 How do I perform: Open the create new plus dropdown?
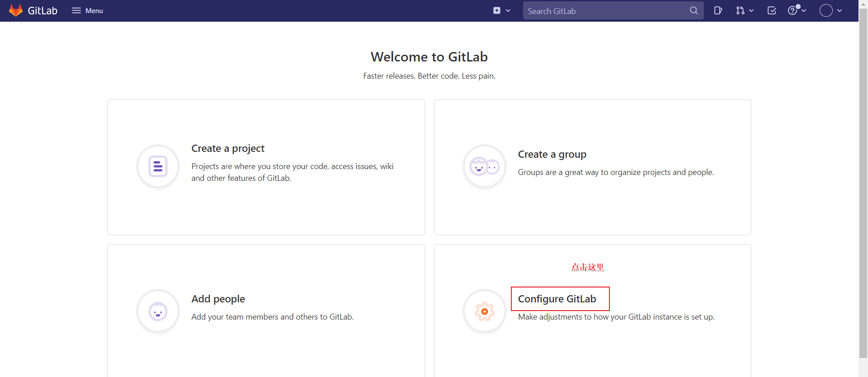coord(501,10)
